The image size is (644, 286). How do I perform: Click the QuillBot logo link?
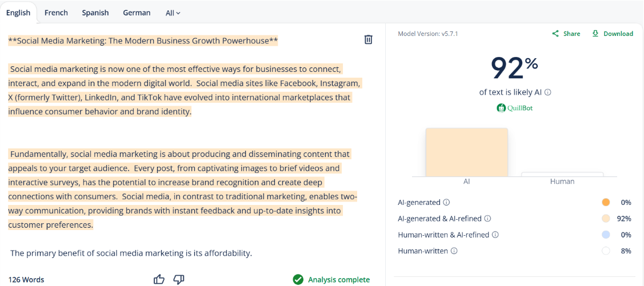click(515, 107)
